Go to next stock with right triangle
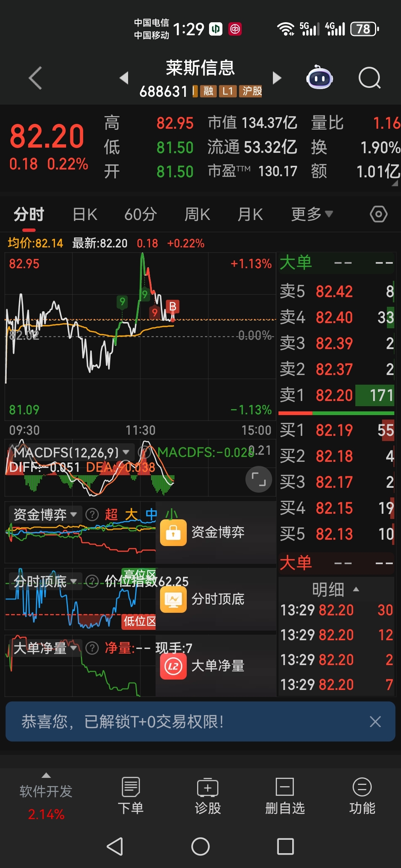This screenshot has width=401, height=868. click(277, 78)
